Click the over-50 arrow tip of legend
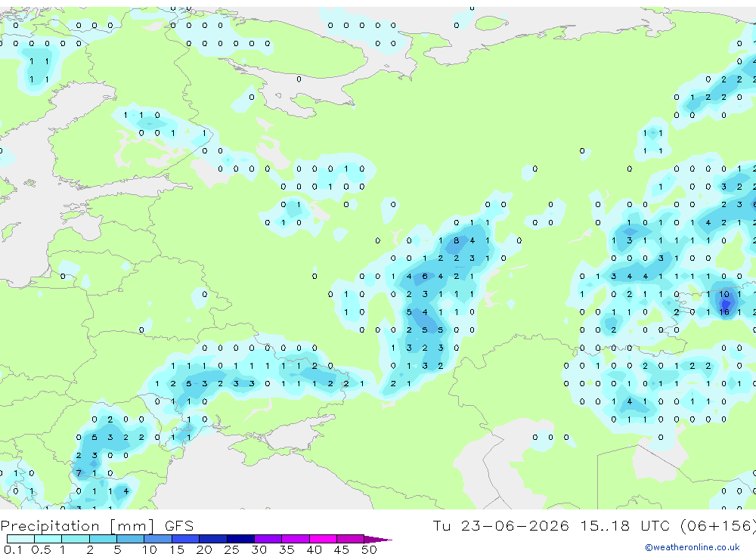The image size is (756, 554). (378, 540)
